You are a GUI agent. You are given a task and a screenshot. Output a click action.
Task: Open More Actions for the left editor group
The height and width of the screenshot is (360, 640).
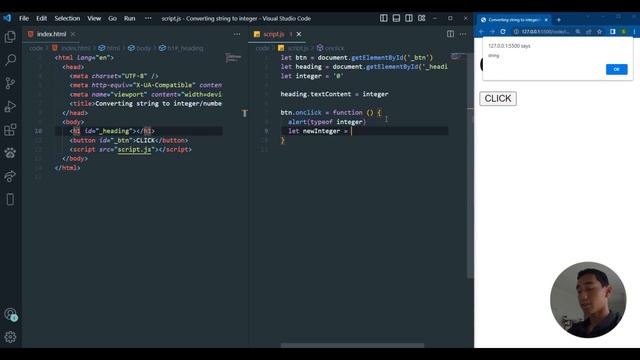tap(237, 34)
